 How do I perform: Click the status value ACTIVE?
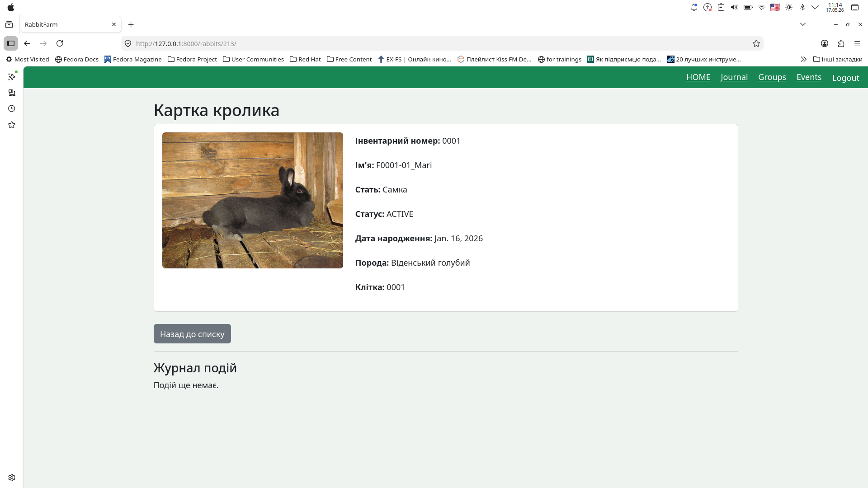tap(400, 214)
